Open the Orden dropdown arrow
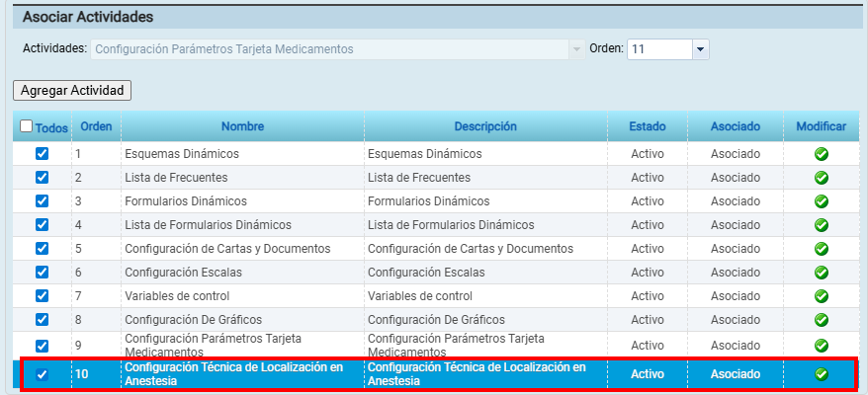Viewport: 868px width, 395px height. 700,49
